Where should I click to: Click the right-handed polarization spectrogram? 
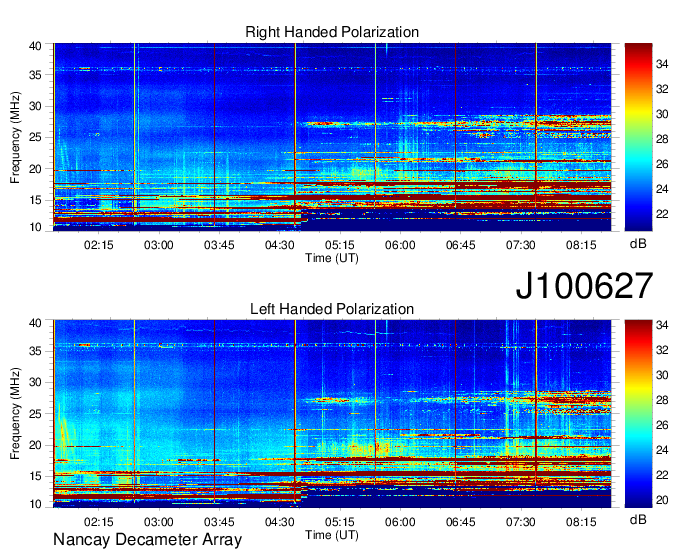pyautogui.click(x=332, y=137)
